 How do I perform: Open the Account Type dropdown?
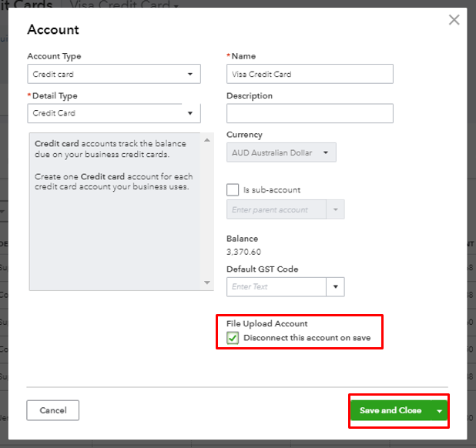pyautogui.click(x=114, y=74)
